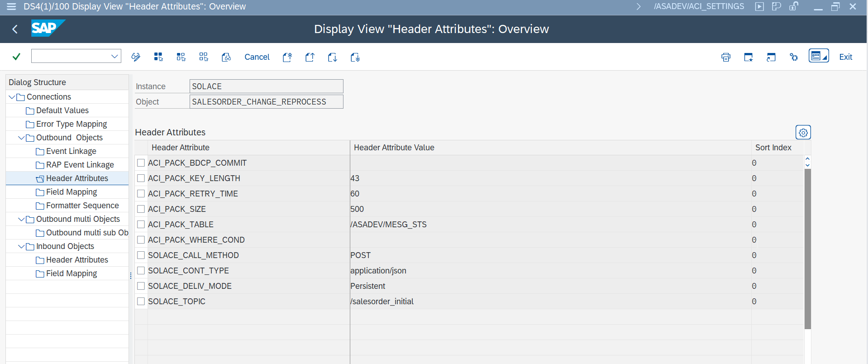Open table settings gear above Sort Index
The image size is (868, 364).
803,133
